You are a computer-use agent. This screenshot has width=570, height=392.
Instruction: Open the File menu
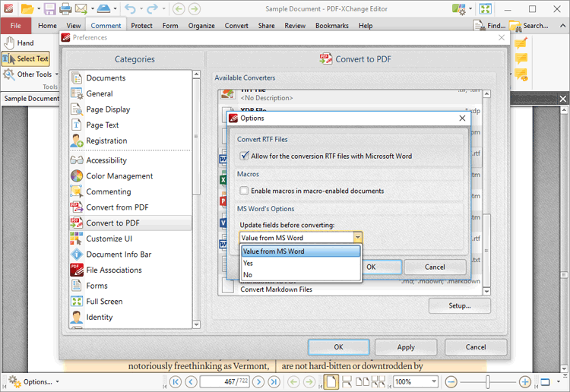pyautogui.click(x=16, y=25)
